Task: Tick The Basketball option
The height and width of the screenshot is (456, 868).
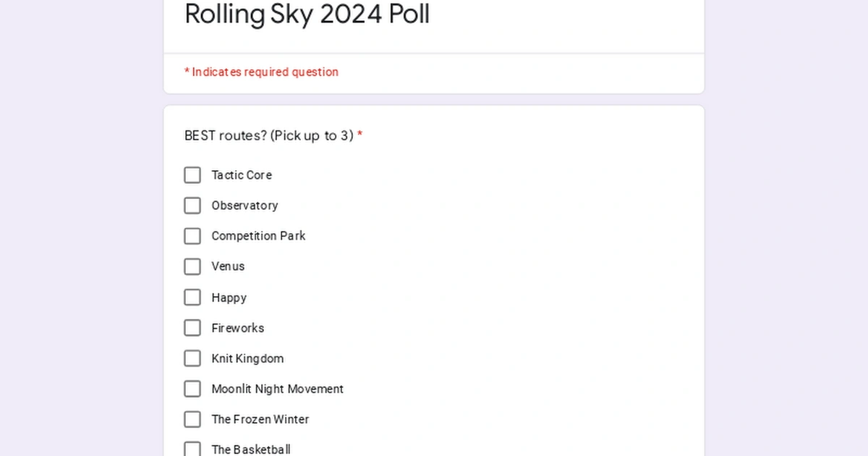Action: click(192, 449)
